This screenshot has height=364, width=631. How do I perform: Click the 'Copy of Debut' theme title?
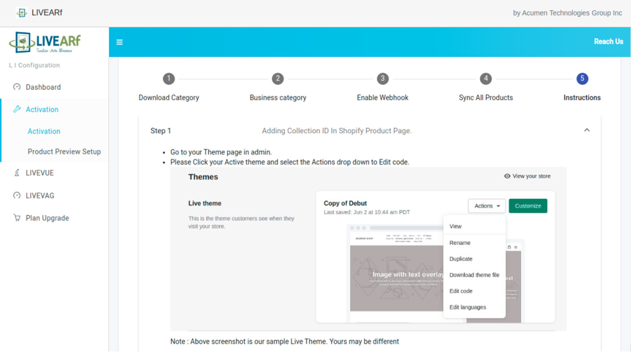coord(345,203)
